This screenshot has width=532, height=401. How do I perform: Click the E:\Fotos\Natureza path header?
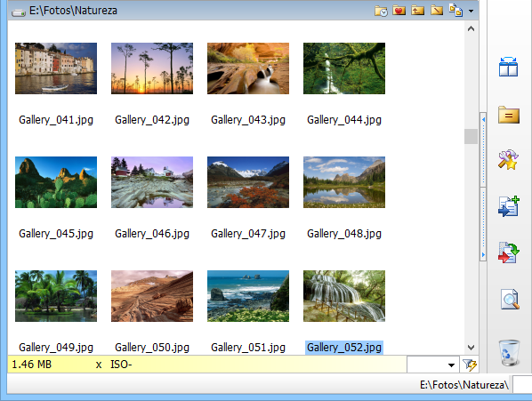(x=73, y=11)
